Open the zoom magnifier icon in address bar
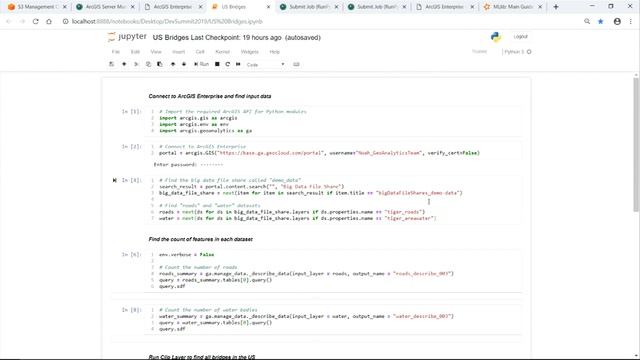 (587, 21)
